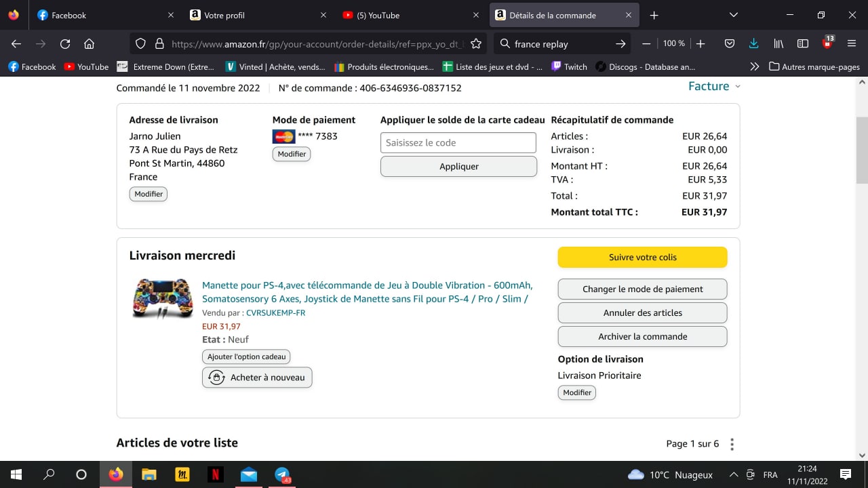Open the Firefox application menu

(852, 44)
